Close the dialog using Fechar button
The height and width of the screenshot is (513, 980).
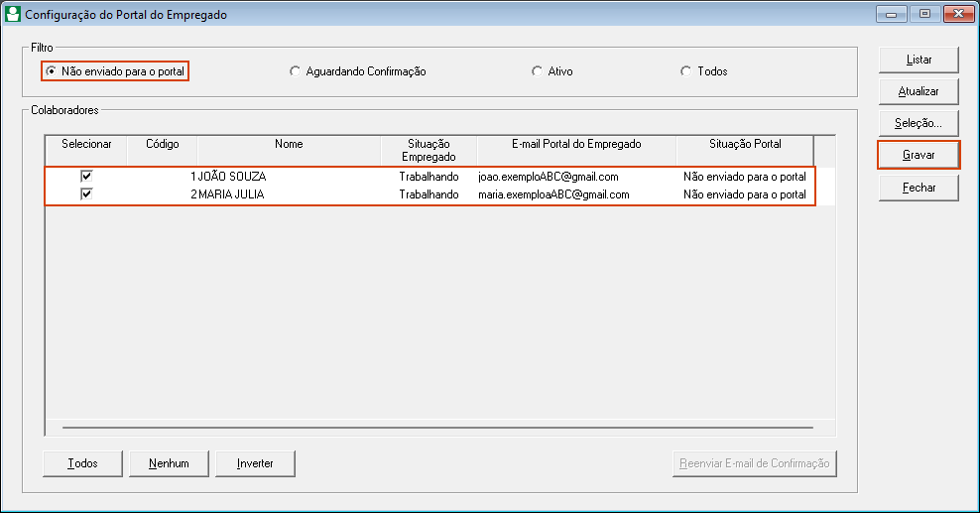pyautogui.click(x=919, y=188)
